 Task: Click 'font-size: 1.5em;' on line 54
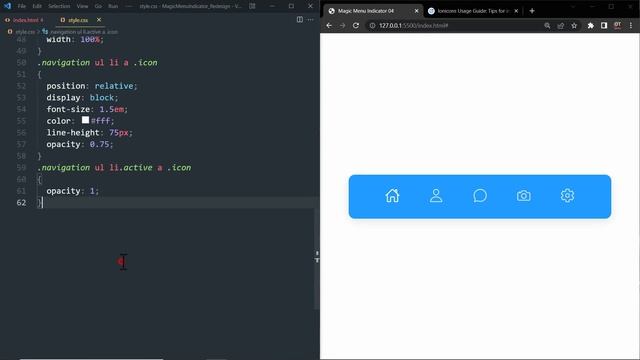pyautogui.click(x=87, y=109)
